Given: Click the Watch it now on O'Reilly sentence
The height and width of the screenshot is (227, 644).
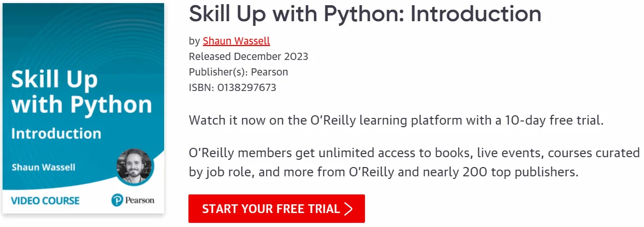Looking at the screenshot, I should 396,121.
